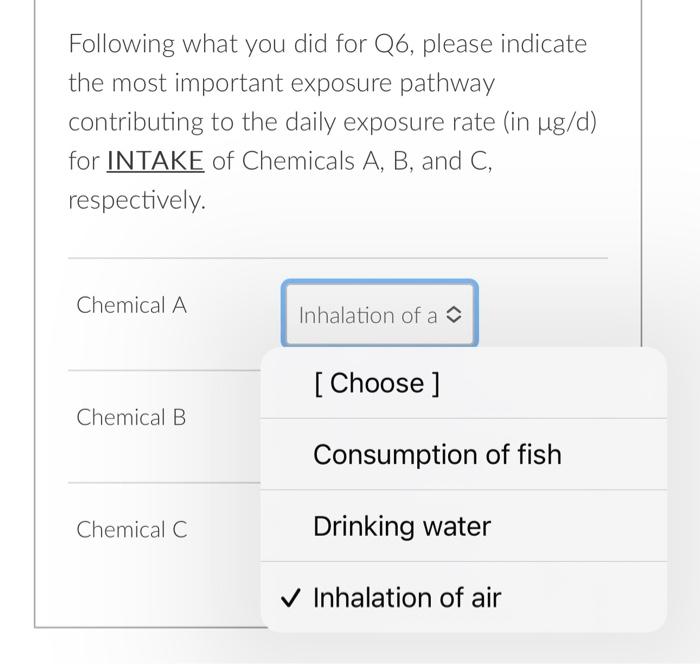The image size is (700, 664).
Task: Choose "Consumption of fish" from the list
Action: 437,455
